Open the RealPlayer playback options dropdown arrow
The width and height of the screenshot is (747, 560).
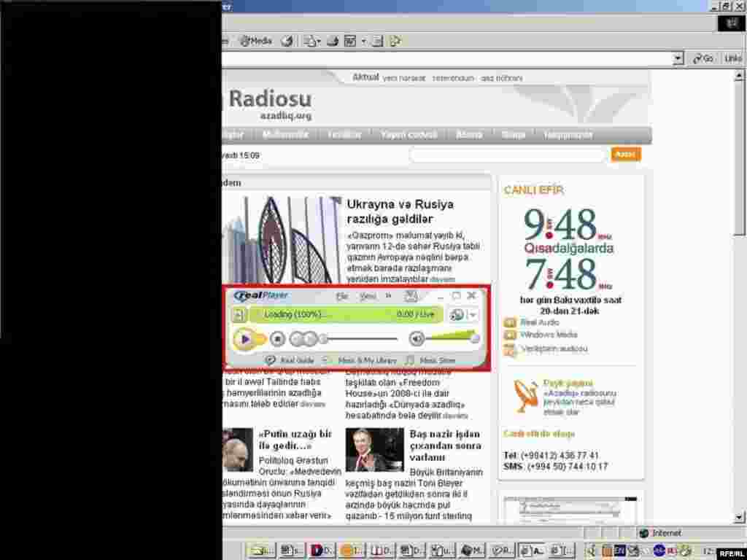point(473,314)
